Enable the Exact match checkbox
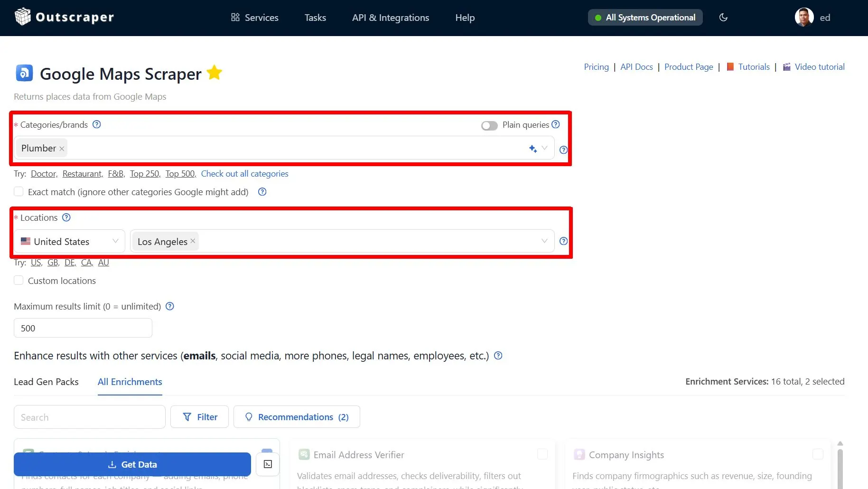The width and height of the screenshot is (868, 489). coord(19,192)
